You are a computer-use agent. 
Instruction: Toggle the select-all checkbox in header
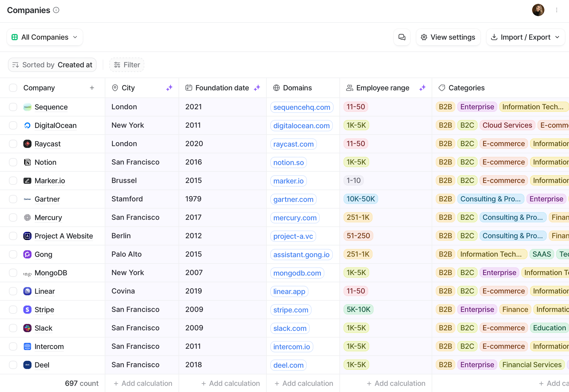tap(13, 88)
